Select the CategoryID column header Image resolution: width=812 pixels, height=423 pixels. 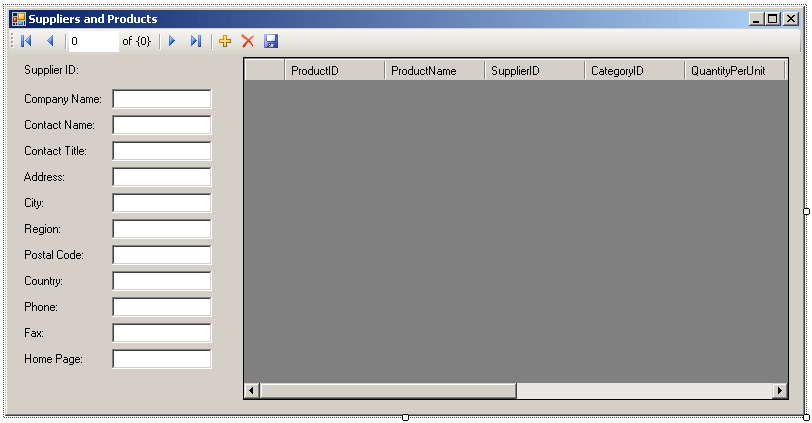[x=634, y=71]
